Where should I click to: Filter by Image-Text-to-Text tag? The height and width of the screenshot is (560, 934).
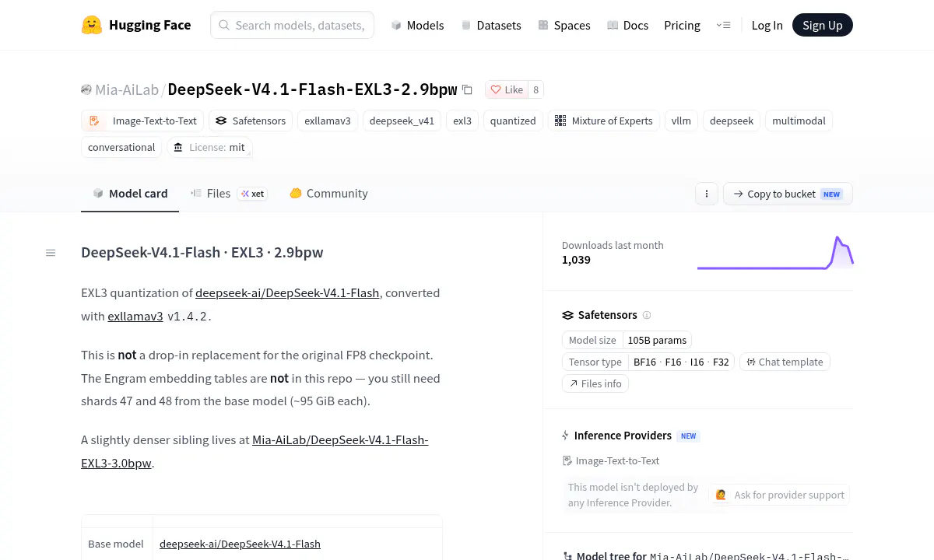(x=142, y=121)
